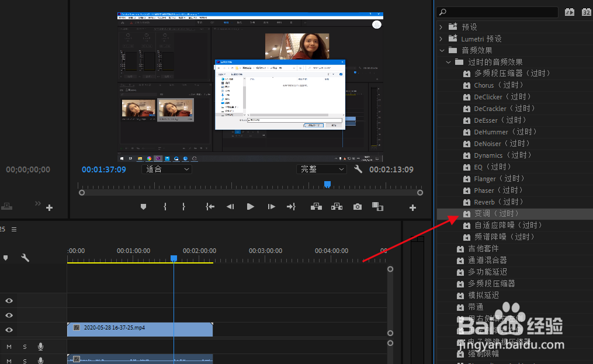Toggle visibility of the topmost video track
593x364 pixels.
(x=9, y=300)
